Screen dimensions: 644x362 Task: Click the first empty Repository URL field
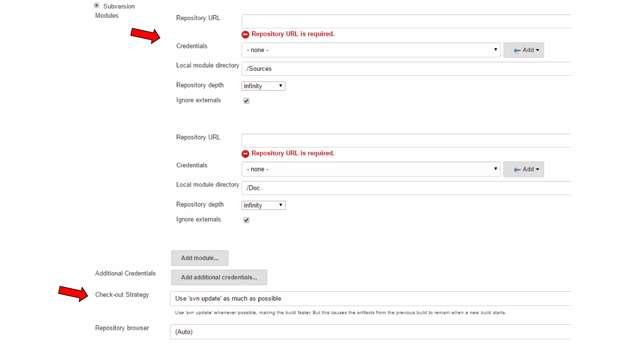pos(406,21)
